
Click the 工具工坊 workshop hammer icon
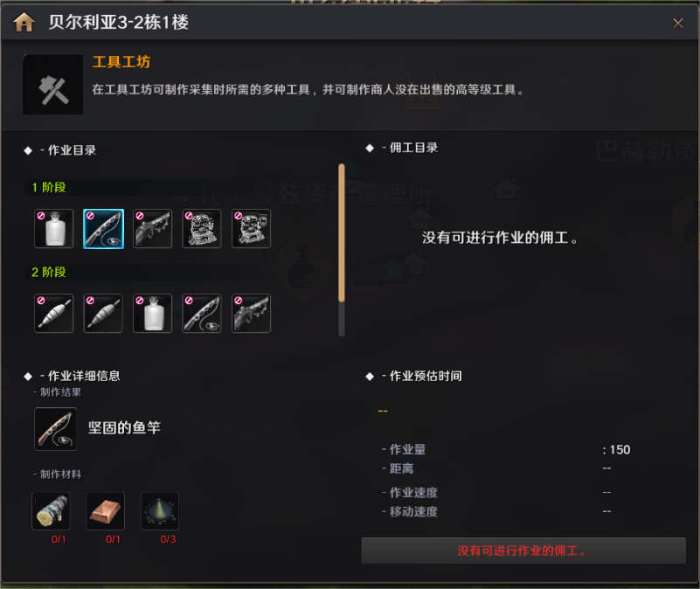pyautogui.click(x=52, y=85)
